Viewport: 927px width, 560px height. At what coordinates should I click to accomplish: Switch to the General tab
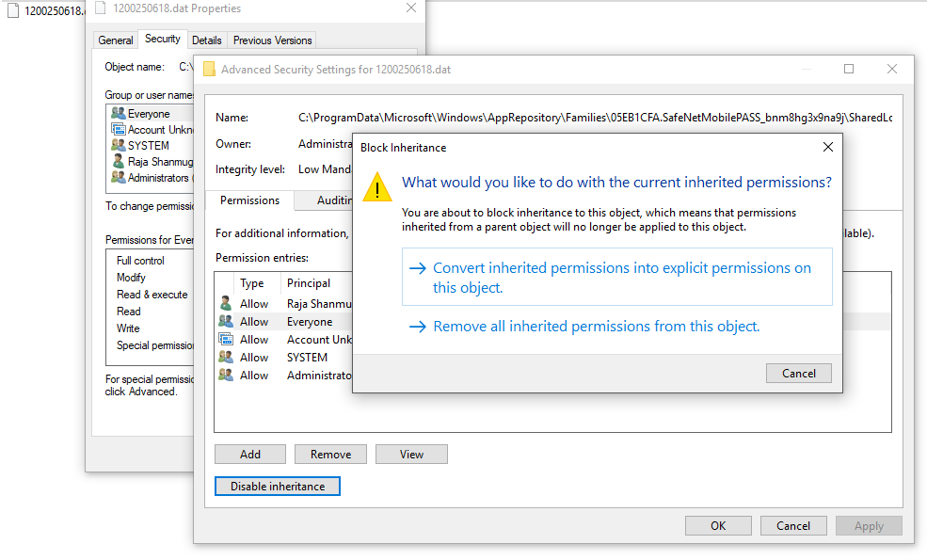116,40
